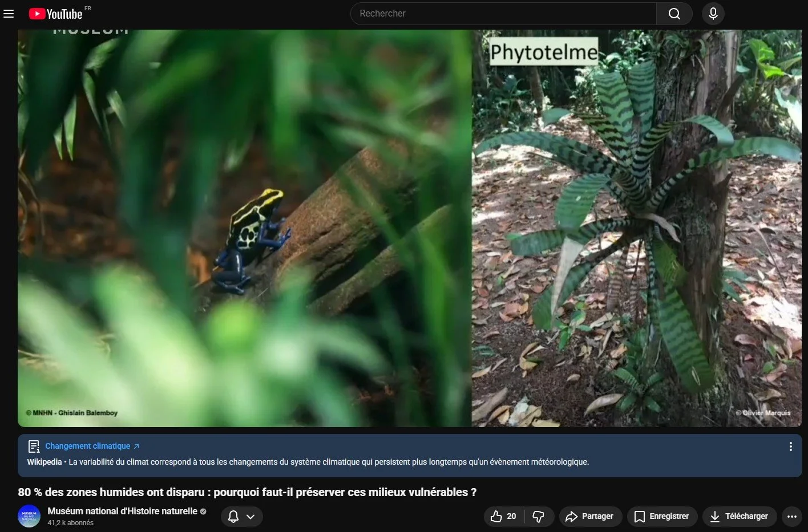Click the video player frame
The height and width of the screenshot is (532, 808).
[x=410, y=228]
